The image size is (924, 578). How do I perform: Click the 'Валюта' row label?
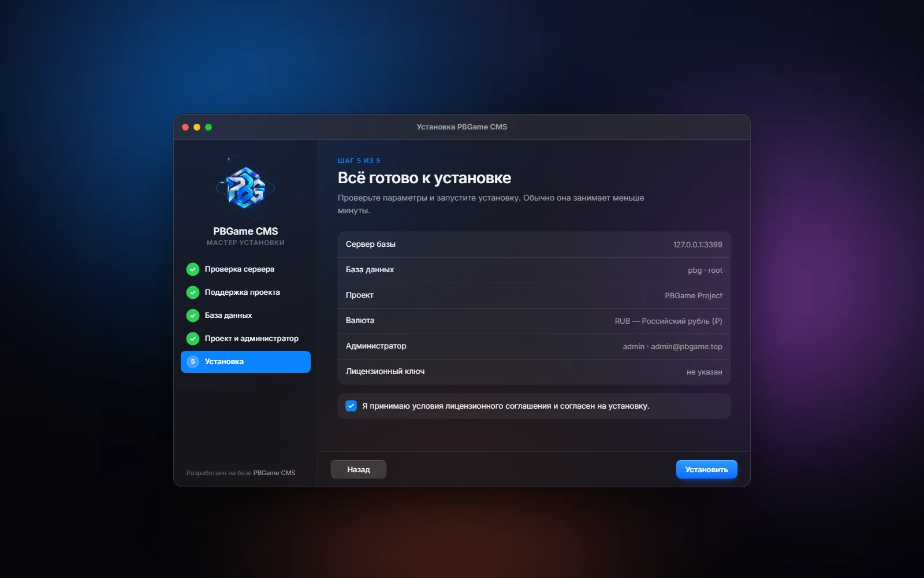[x=360, y=320]
